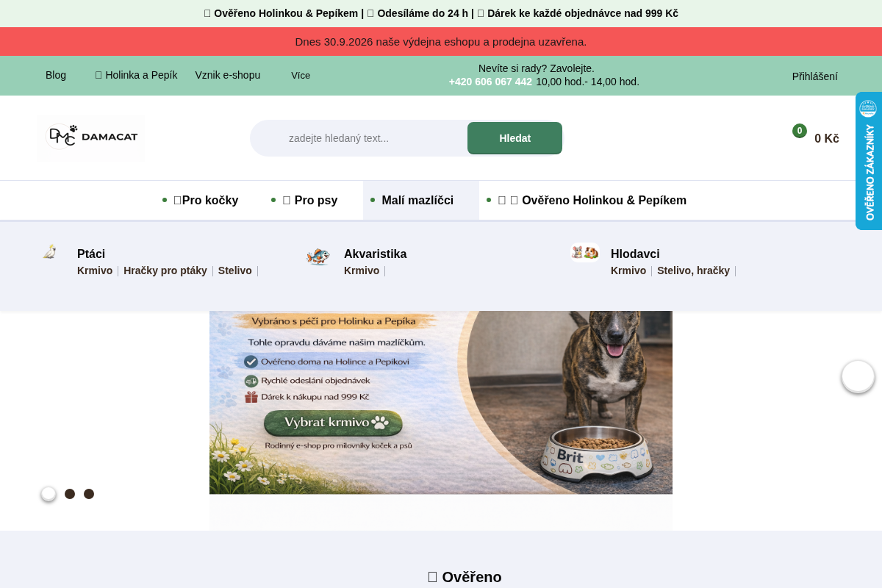Click the closed-today notice on the red bar
The image size is (882, 588).
441,42
